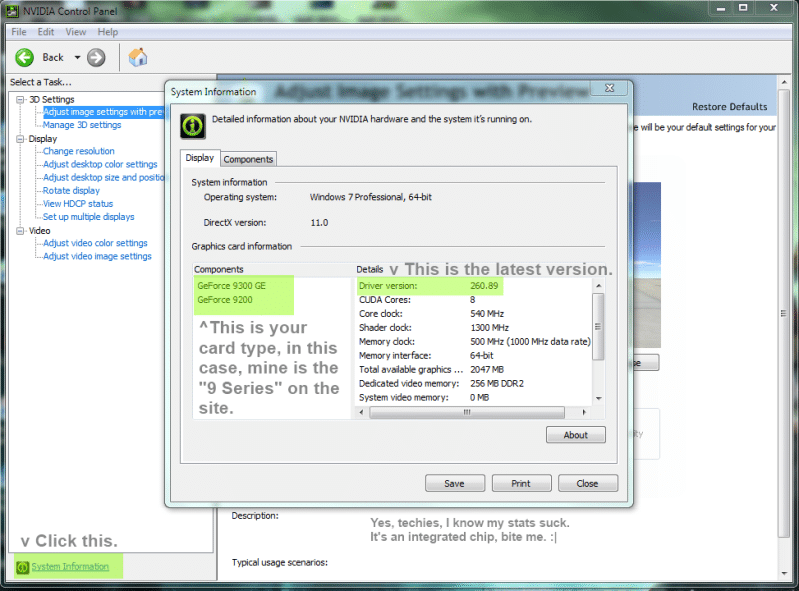Viewport: 799px width, 591px height.
Task: Select the Display tab in System Information
Action: click(200, 158)
